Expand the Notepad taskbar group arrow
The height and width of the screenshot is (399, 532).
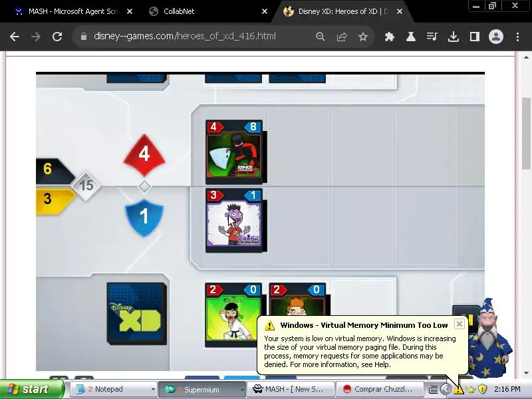tap(153, 390)
